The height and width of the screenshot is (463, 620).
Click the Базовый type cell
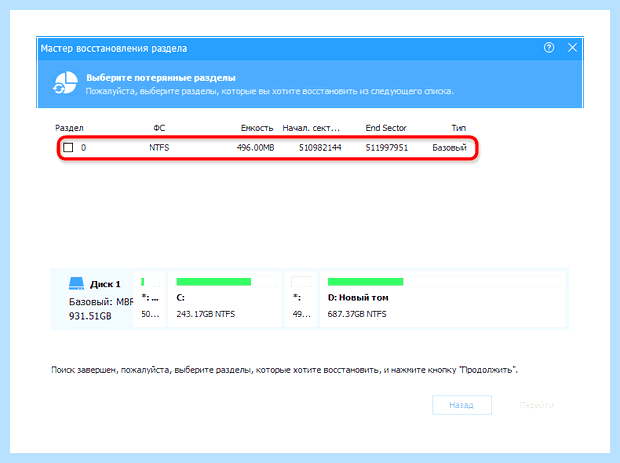(449, 147)
